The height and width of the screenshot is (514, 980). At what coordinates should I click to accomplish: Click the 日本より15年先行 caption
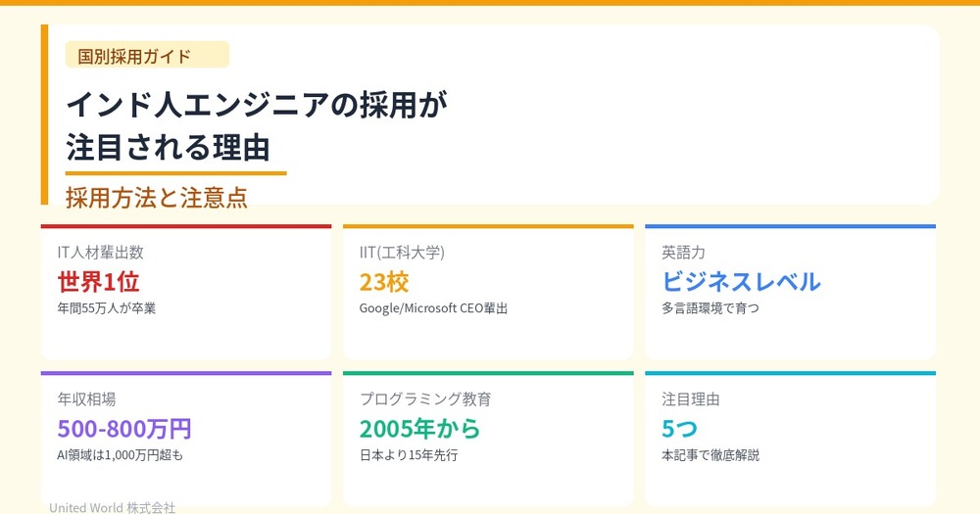coord(409,455)
